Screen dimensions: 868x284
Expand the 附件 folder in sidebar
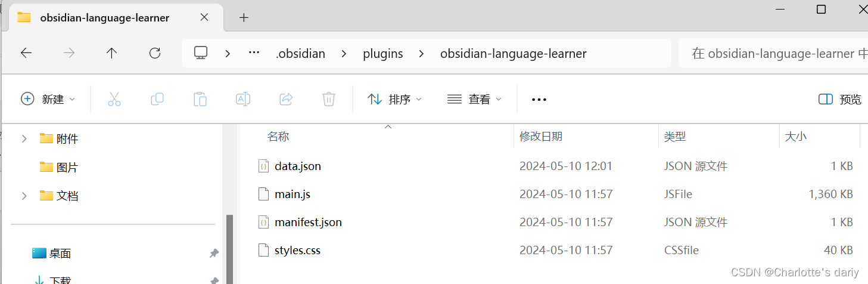click(x=24, y=139)
